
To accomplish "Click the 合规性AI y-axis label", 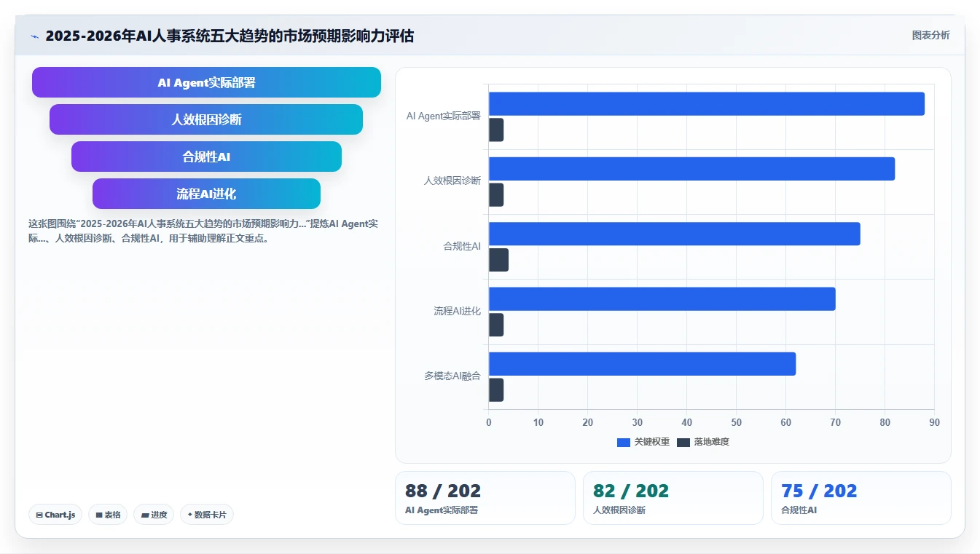I will point(462,246).
